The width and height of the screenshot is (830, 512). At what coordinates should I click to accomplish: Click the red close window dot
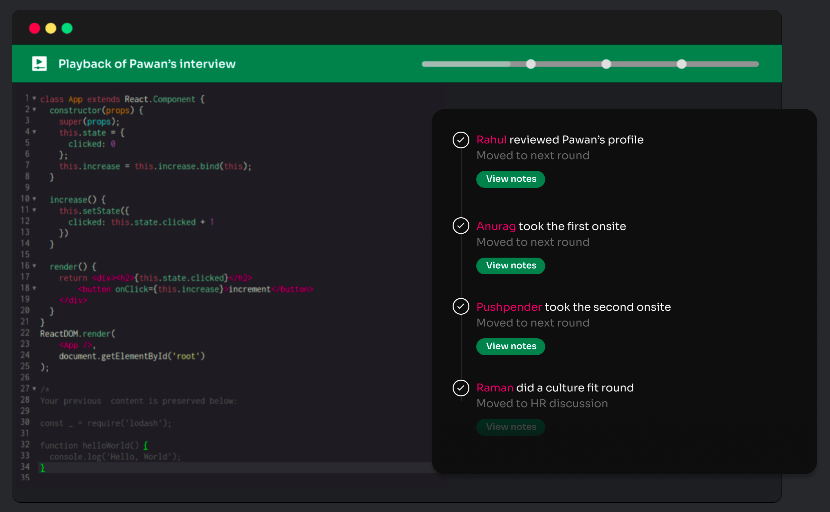click(34, 28)
